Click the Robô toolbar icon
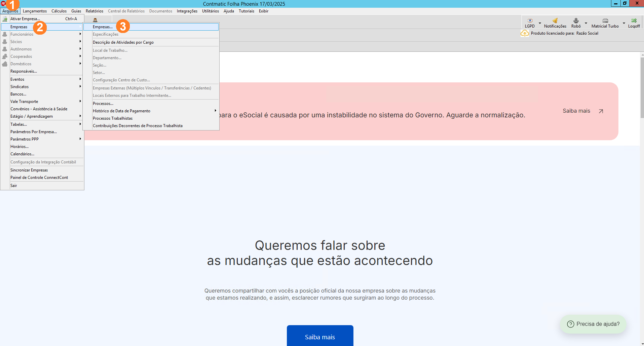The width and height of the screenshot is (644, 346). point(576,21)
